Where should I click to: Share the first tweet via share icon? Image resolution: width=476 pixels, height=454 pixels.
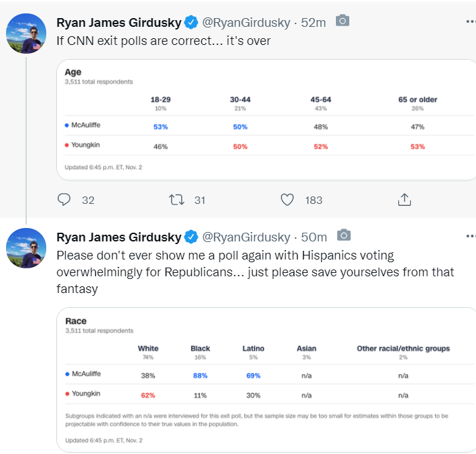pyautogui.click(x=404, y=200)
